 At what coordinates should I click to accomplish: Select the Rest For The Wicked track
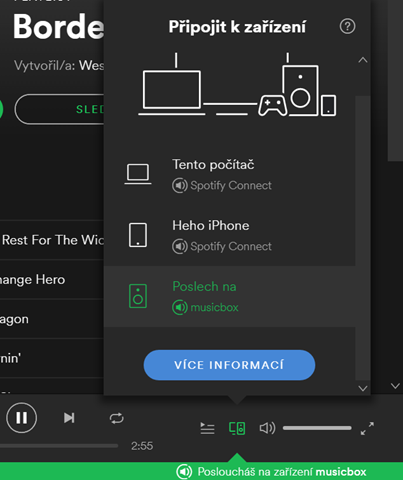[x=52, y=240]
